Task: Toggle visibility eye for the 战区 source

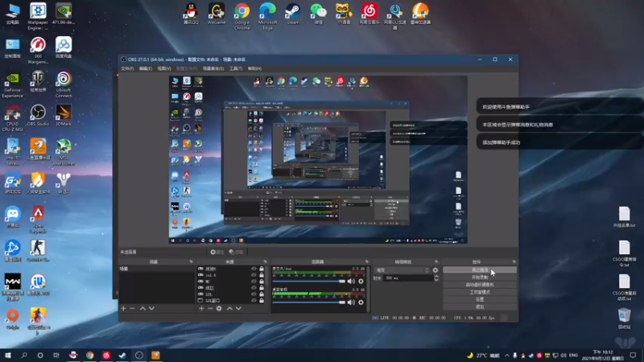Action: pos(254,288)
